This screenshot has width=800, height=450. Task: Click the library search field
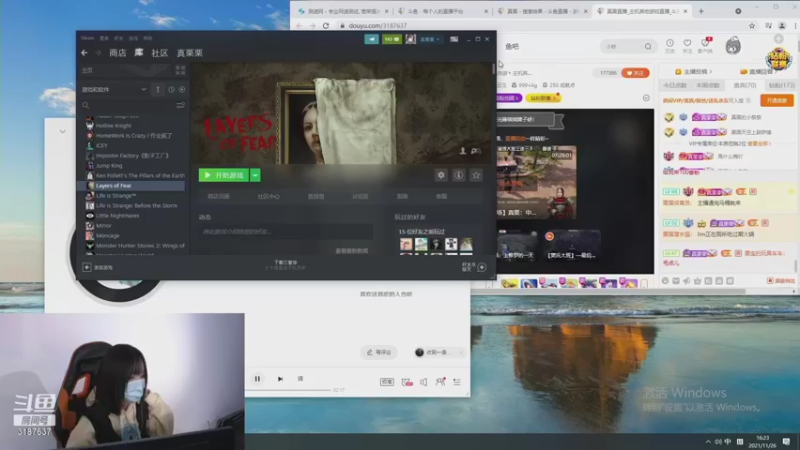pos(128,105)
